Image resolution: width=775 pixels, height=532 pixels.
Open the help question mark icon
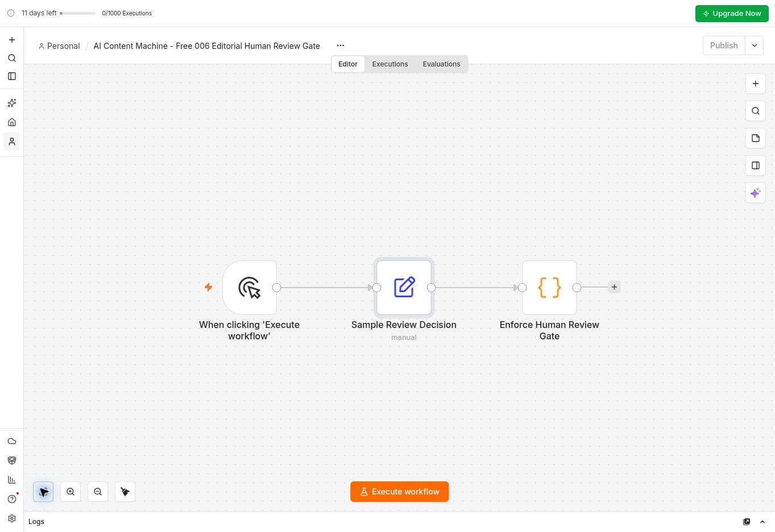coord(12,499)
